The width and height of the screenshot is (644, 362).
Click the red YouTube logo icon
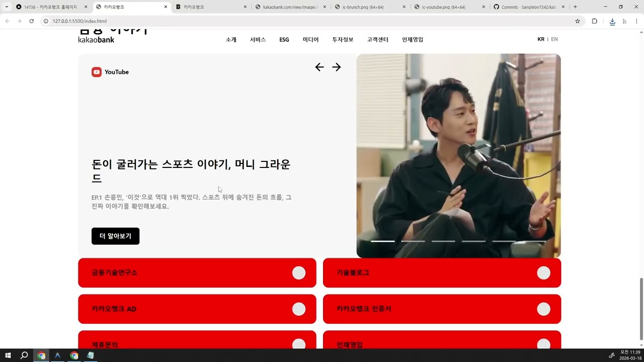pyautogui.click(x=97, y=72)
